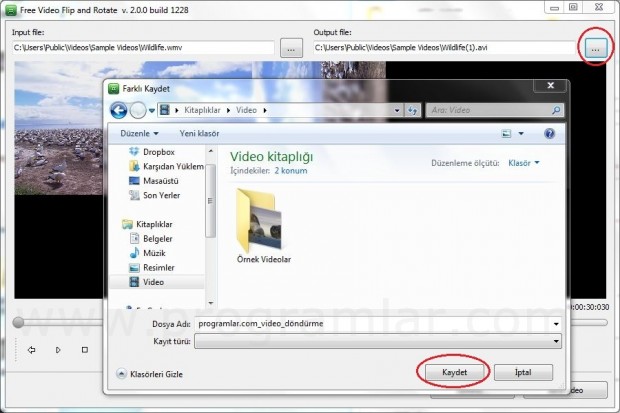Click the navigation pane scrollbar thumb
This screenshot has height=413, width=620.
(x=210, y=201)
